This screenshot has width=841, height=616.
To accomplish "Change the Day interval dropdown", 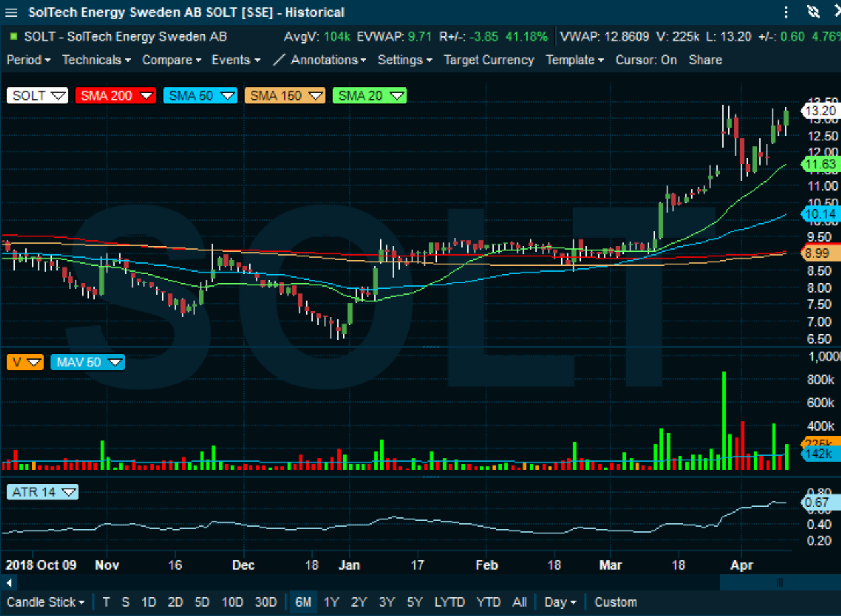I will pos(560,602).
